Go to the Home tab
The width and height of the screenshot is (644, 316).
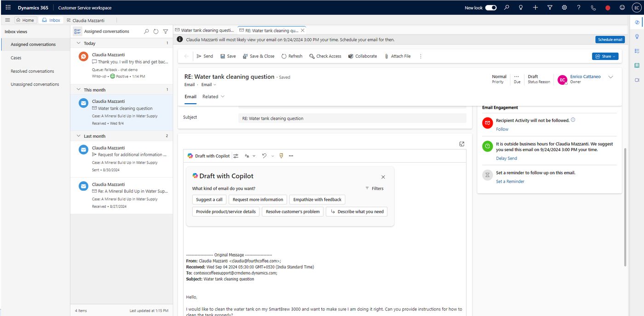click(25, 20)
